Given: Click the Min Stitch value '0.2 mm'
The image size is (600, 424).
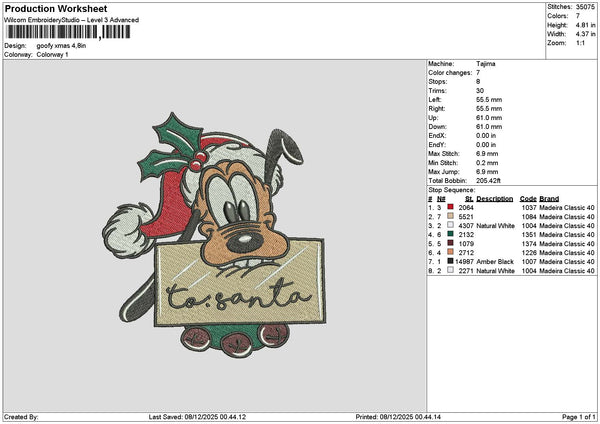Looking at the screenshot, I should [x=487, y=163].
